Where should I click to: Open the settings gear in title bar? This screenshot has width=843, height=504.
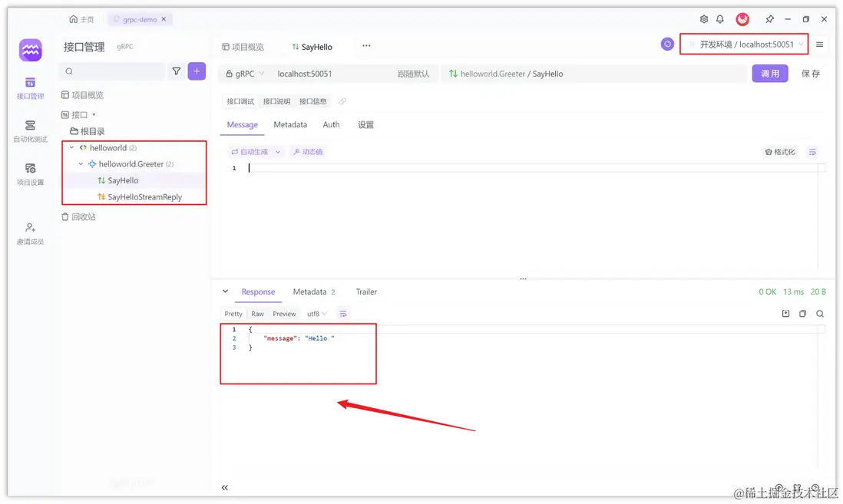coord(704,19)
